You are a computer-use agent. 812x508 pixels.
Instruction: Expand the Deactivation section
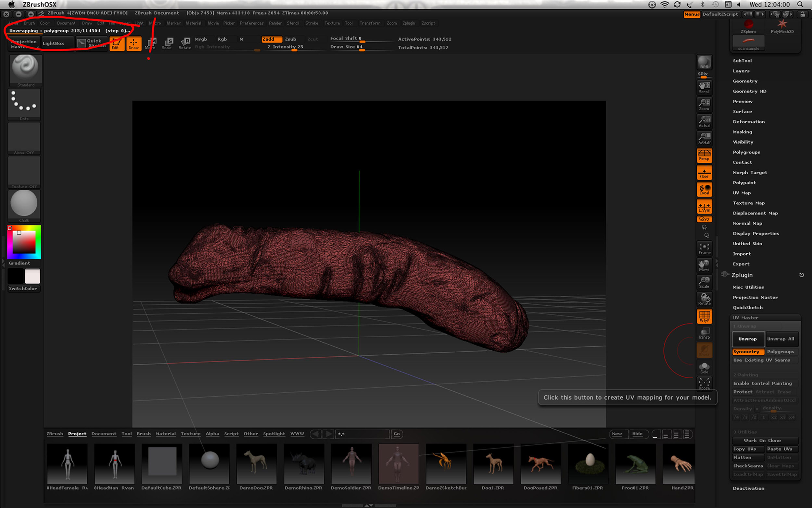(749, 488)
